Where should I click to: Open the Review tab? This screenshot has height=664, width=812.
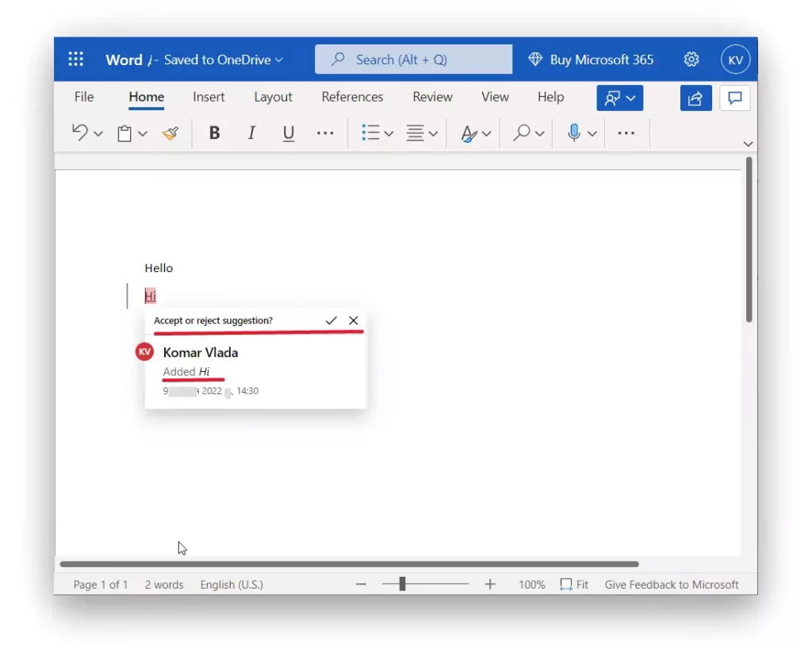[x=432, y=97]
